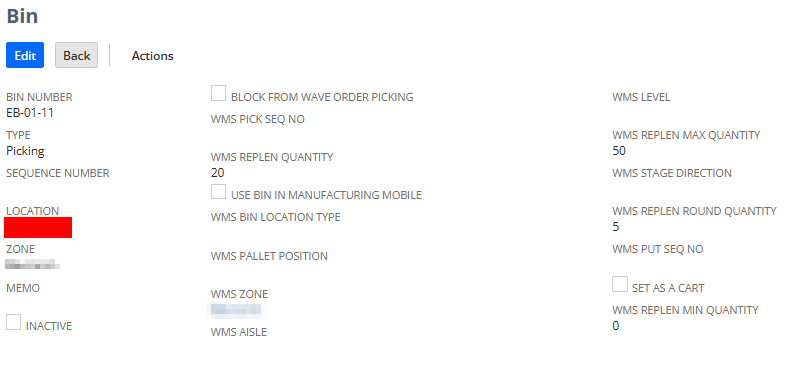Select the WMS Replen Quantity value 20
Image resolution: width=792 pixels, height=365 pixels.
[218, 173]
